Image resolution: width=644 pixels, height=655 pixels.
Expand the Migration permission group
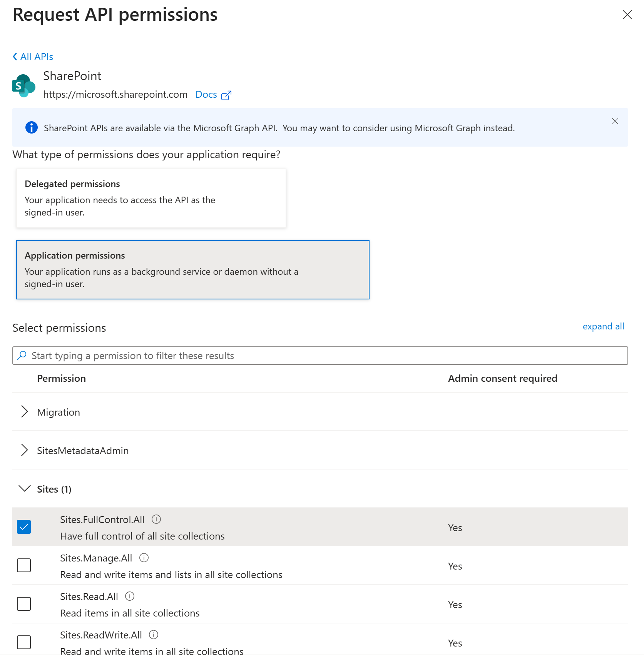pos(25,412)
